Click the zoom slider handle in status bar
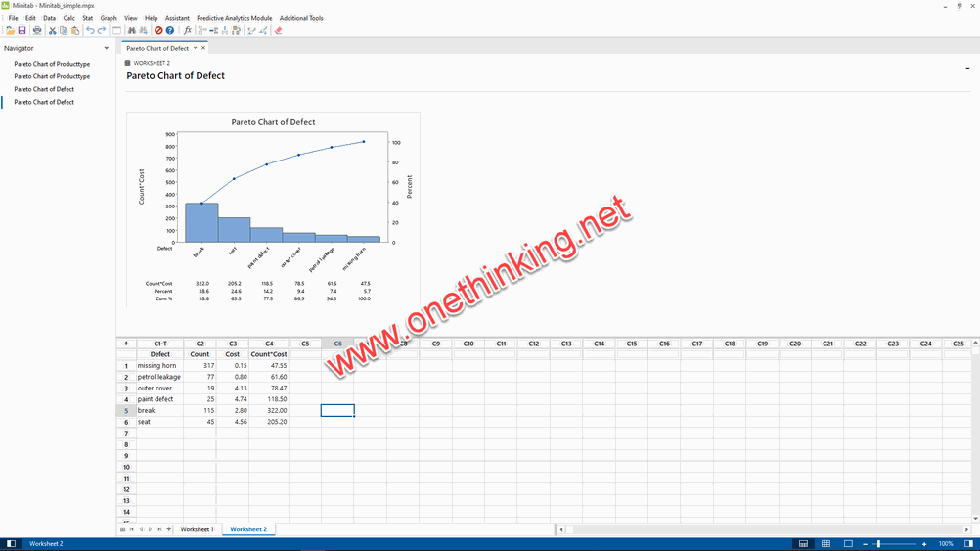The width and height of the screenshot is (980, 551). [878, 543]
